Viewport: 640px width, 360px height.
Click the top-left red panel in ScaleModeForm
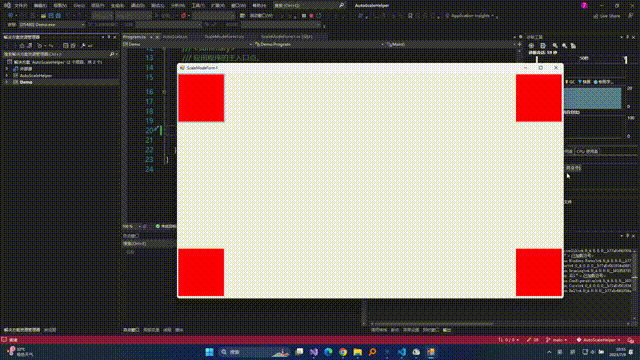pos(201,98)
